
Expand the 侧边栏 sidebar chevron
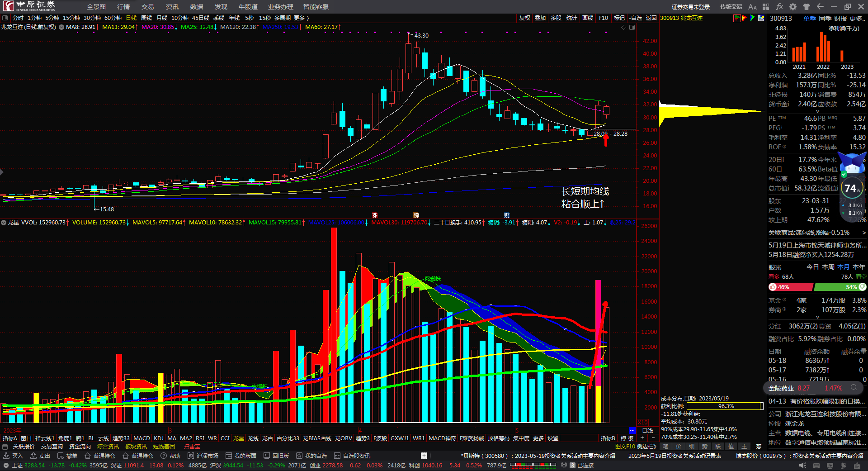[x=646, y=447]
